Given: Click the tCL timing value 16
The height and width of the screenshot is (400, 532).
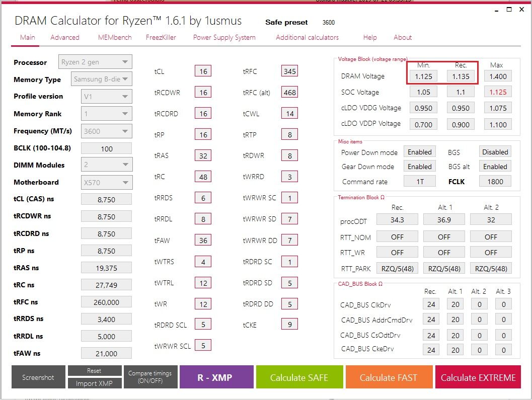Looking at the screenshot, I should (x=203, y=71).
